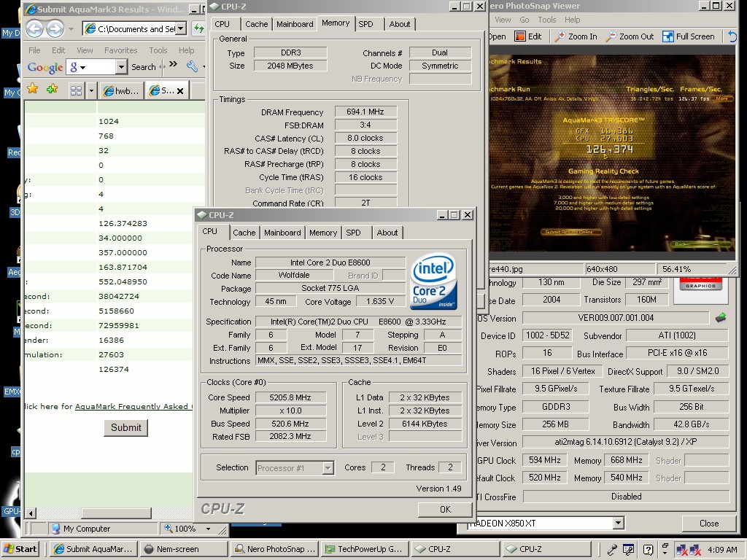The width and height of the screenshot is (747, 560).
Task: Click Open in Nero PhotoSnap toolbar
Action: pyautogui.click(x=497, y=36)
